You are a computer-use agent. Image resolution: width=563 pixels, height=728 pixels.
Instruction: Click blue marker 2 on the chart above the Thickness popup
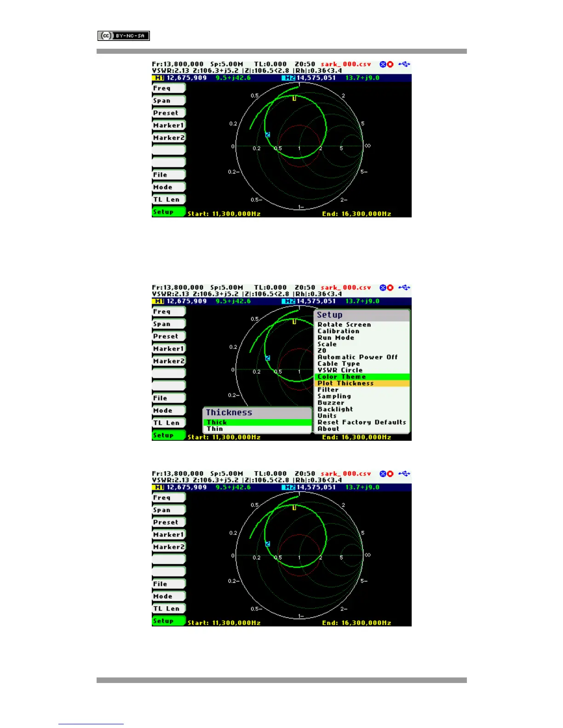pyautogui.click(x=268, y=358)
